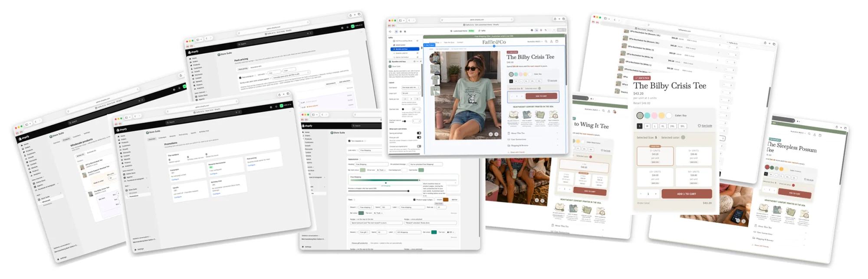Open the Card layout dropdown
The image size is (868, 279).
(x=411, y=88)
